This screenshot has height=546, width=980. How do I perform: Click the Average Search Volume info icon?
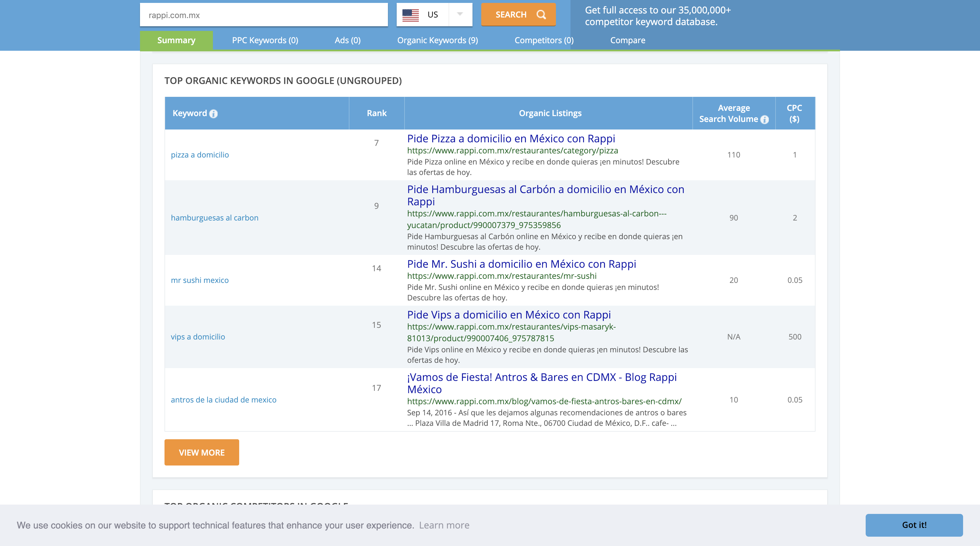[764, 120]
